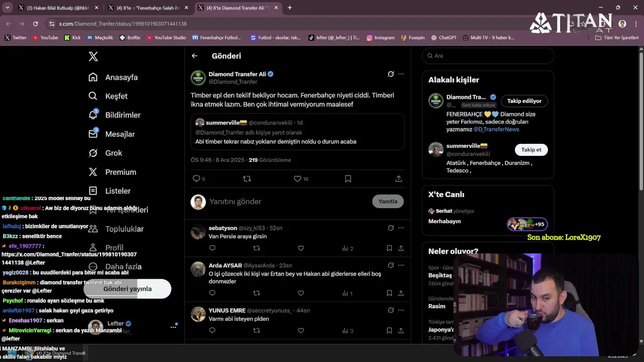Open Maçkolik bookmark
Image resolution: width=644 pixels, height=362 pixels.
[100, 38]
